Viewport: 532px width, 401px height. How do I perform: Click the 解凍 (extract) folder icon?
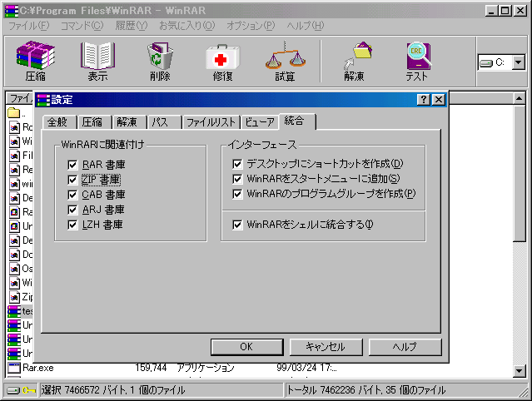click(x=357, y=56)
